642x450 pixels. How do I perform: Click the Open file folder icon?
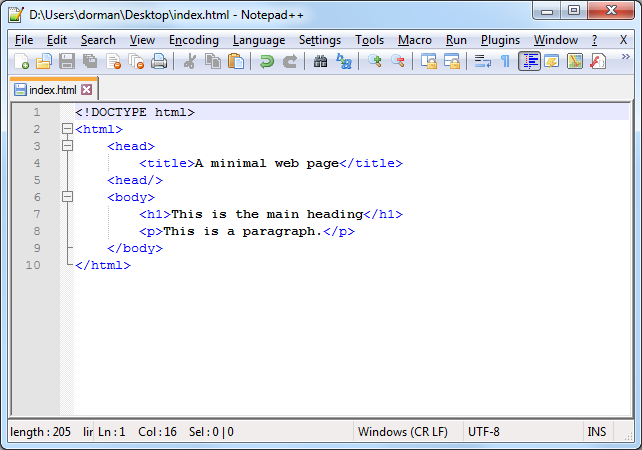coord(44,61)
